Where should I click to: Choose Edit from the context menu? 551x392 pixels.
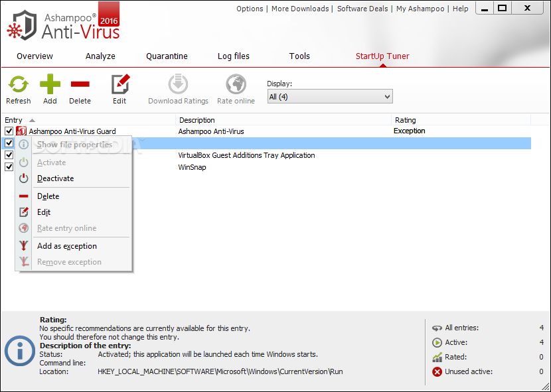pyautogui.click(x=74, y=212)
